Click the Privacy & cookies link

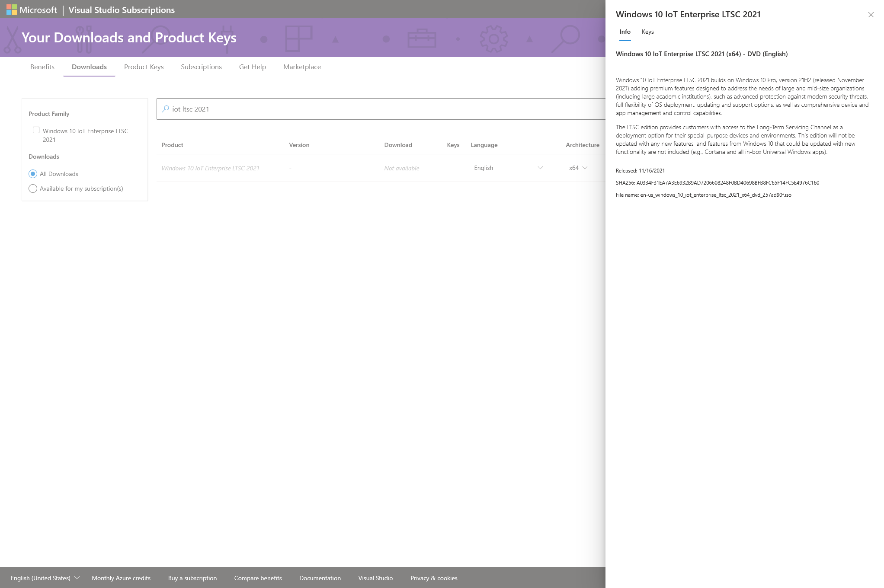pos(434,578)
